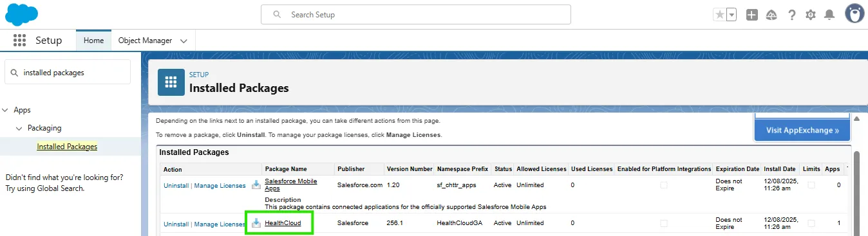Viewport: 868px width, 236px height.
Task: Open the Setup gear menu
Action: click(811, 15)
